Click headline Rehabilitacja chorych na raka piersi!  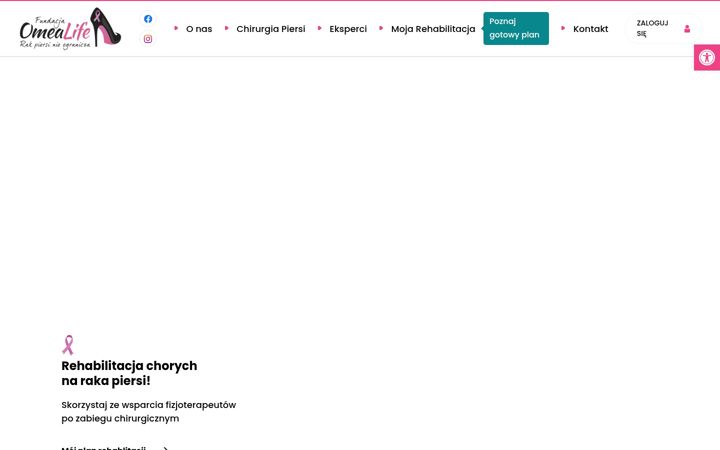coord(129,373)
